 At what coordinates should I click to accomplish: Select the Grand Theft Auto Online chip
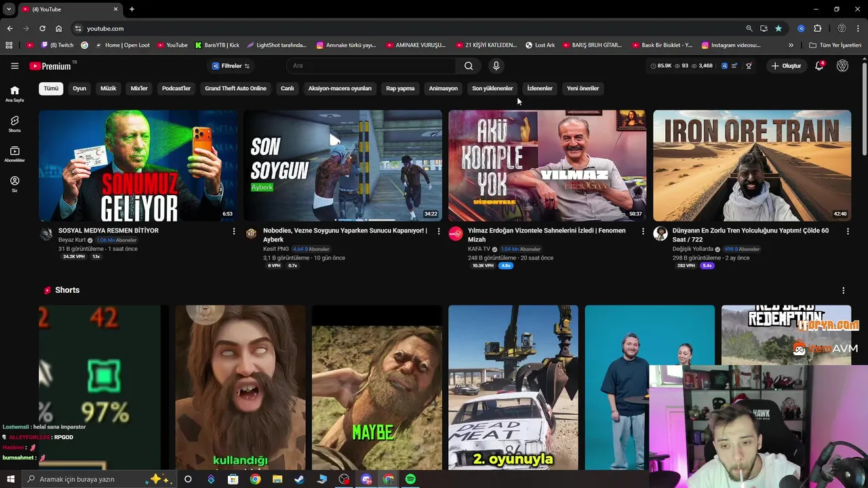click(235, 88)
